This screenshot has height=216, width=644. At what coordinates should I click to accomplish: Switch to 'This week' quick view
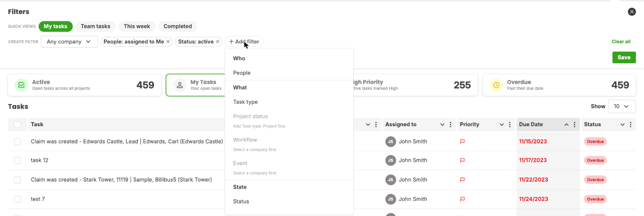[137, 26]
